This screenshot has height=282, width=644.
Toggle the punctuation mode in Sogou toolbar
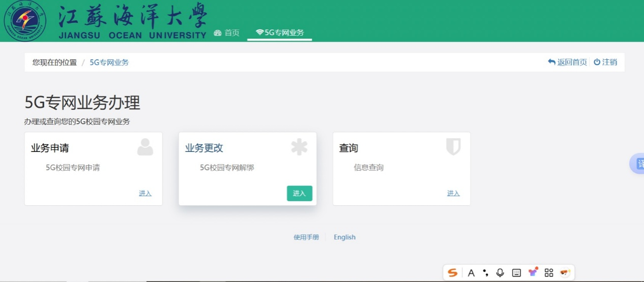[x=485, y=273]
